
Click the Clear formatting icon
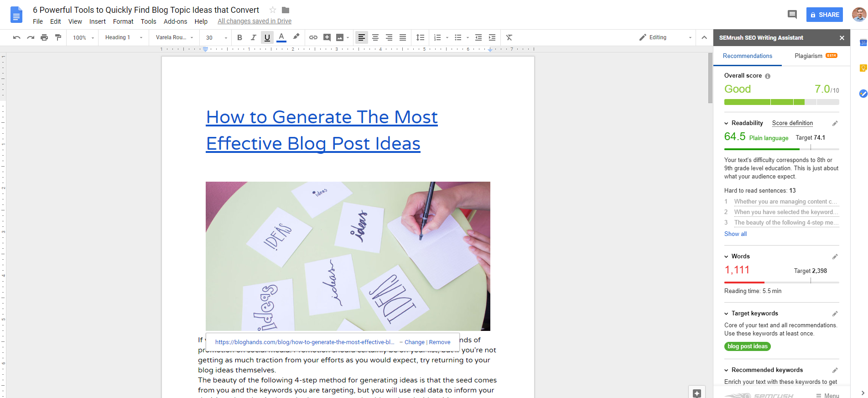click(x=509, y=37)
